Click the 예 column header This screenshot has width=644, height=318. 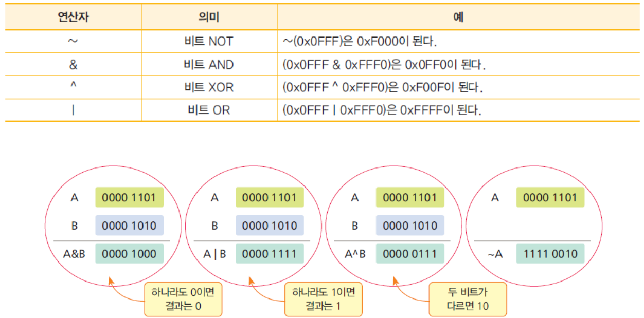point(459,17)
